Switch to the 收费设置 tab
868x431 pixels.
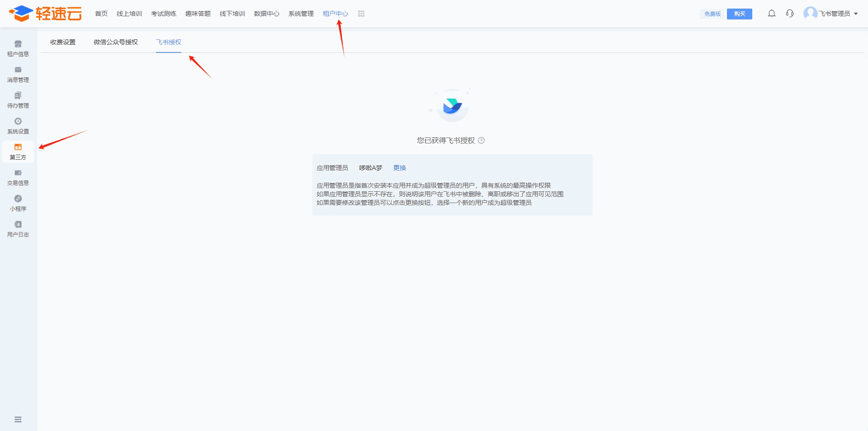pos(63,42)
